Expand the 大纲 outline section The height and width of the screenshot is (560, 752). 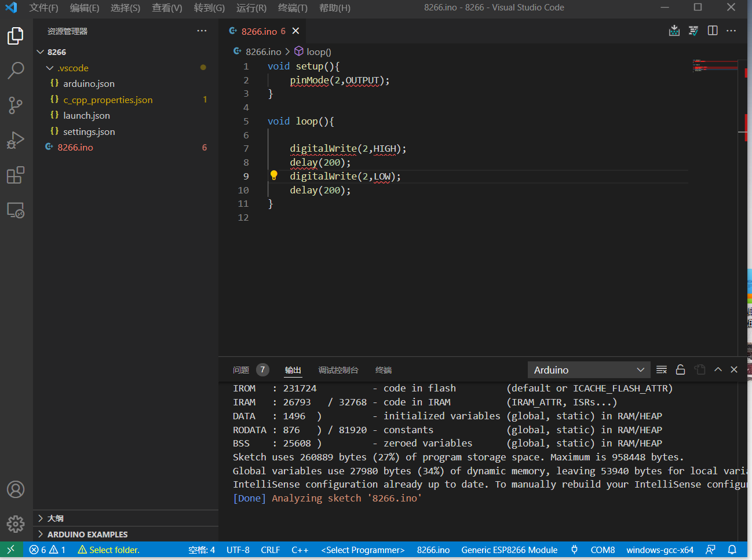point(126,518)
